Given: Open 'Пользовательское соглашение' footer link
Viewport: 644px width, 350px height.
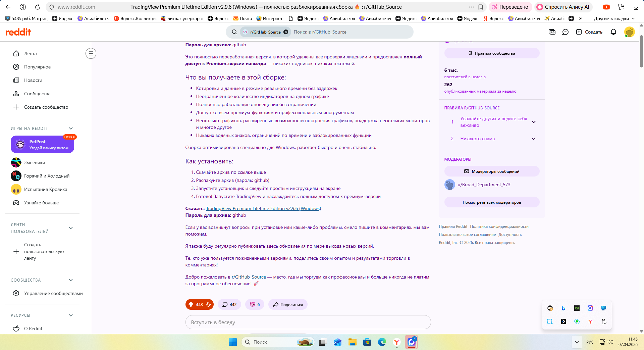Looking at the screenshot, I should pyautogui.click(x=467, y=235).
